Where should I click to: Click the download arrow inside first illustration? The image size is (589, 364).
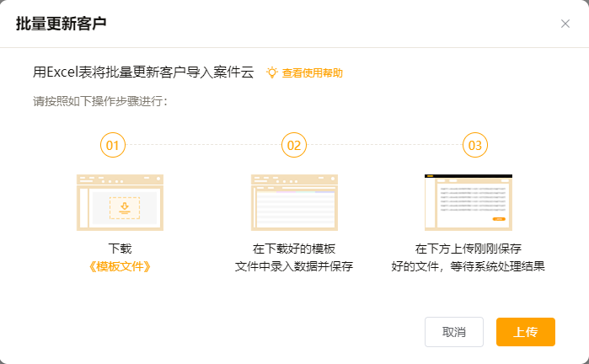[125, 206]
